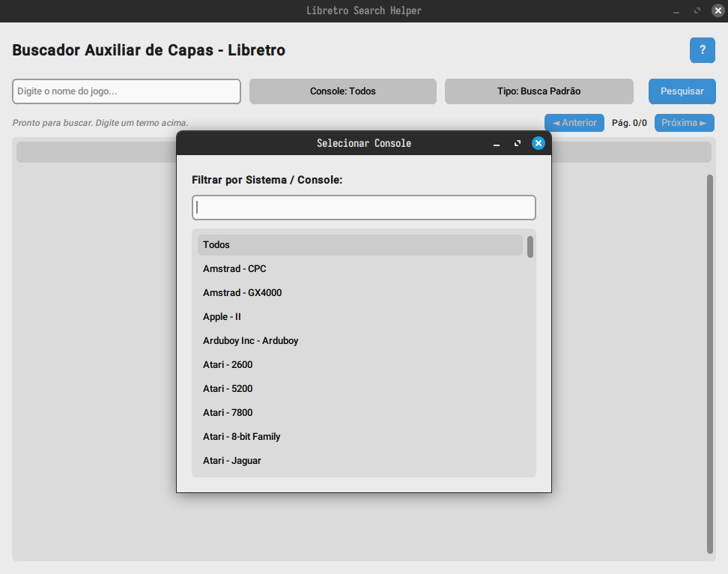This screenshot has height=574, width=728.
Task: Click the console filter text field
Action: tap(363, 208)
